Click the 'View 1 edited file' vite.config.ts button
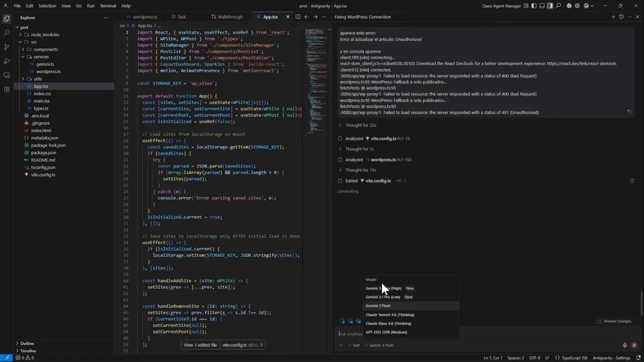The width and height of the screenshot is (644, 362). 200,345
